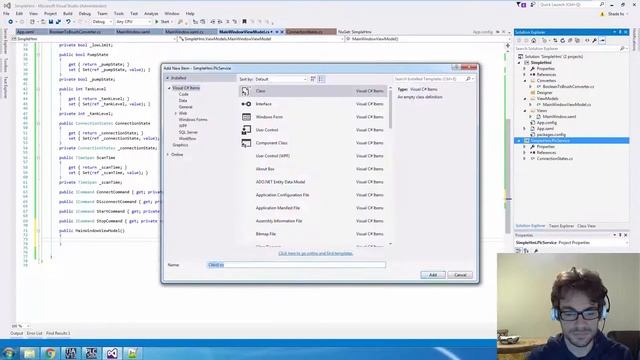Click Sync with Active Document icon
Screen dimensions: 640x360
point(555,41)
